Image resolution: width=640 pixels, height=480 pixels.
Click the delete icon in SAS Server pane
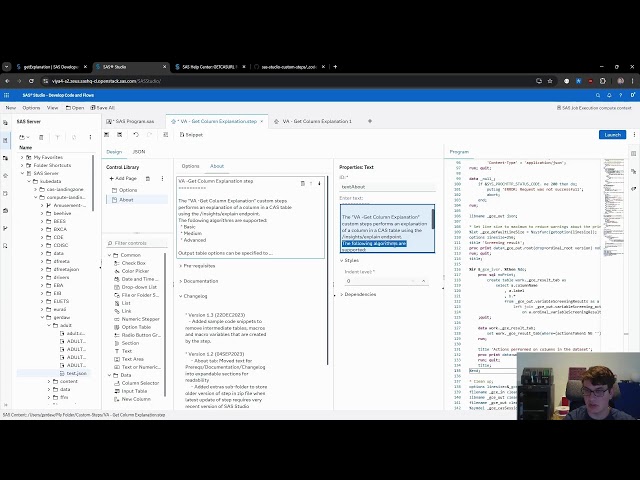point(41,138)
